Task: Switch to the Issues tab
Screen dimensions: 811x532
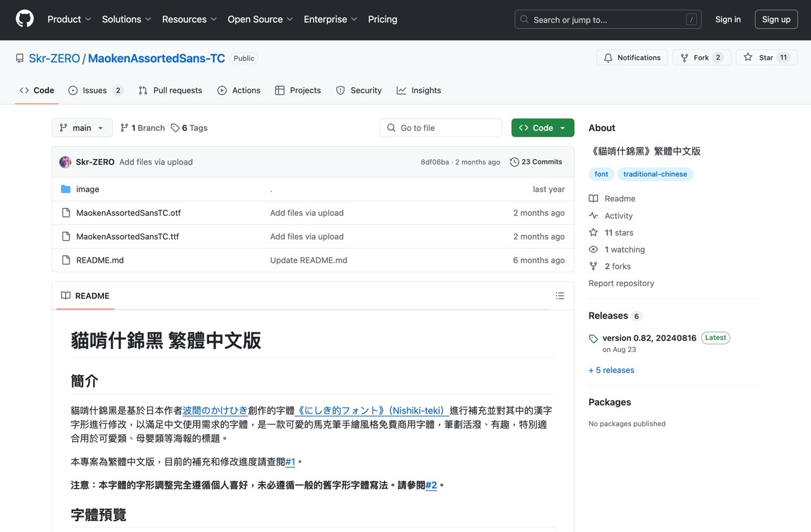Action: (x=96, y=91)
